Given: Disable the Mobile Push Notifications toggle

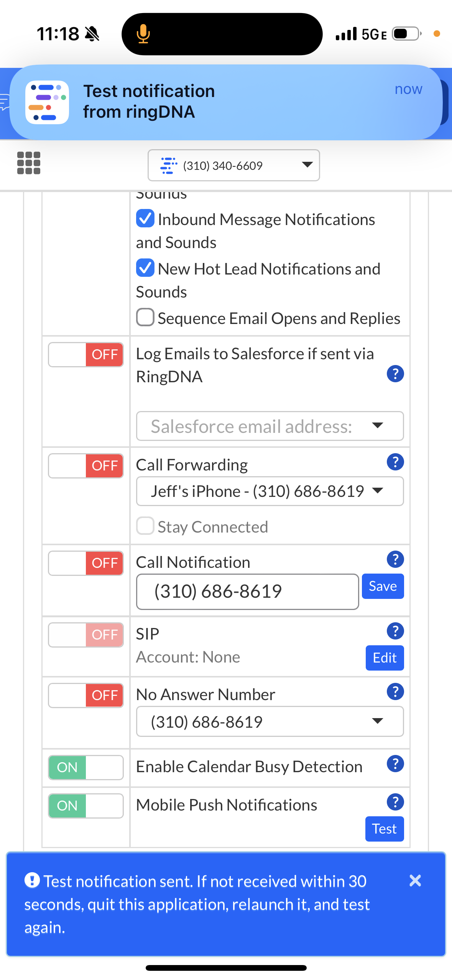Looking at the screenshot, I should (86, 806).
